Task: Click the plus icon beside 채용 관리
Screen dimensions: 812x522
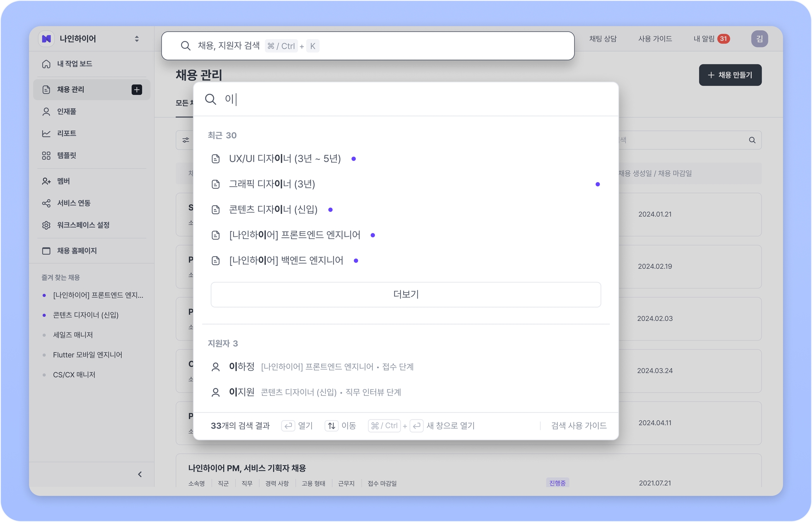Action: tap(137, 90)
